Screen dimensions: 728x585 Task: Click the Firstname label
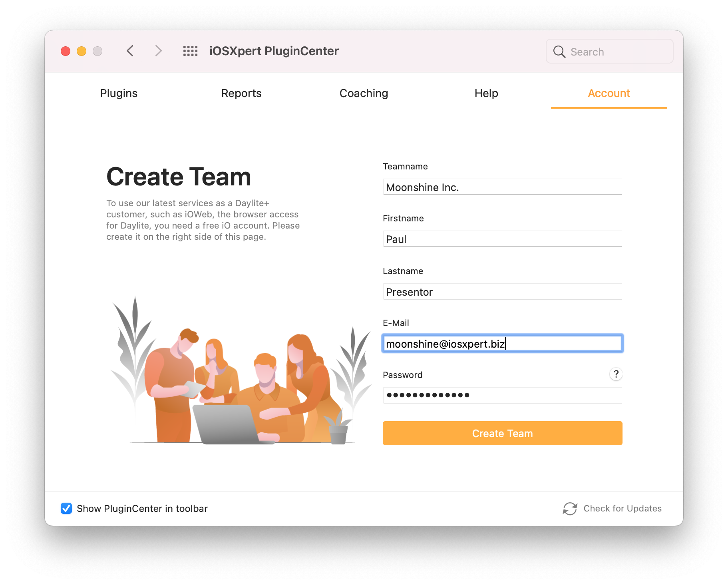pyautogui.click(x=403, y=218)
